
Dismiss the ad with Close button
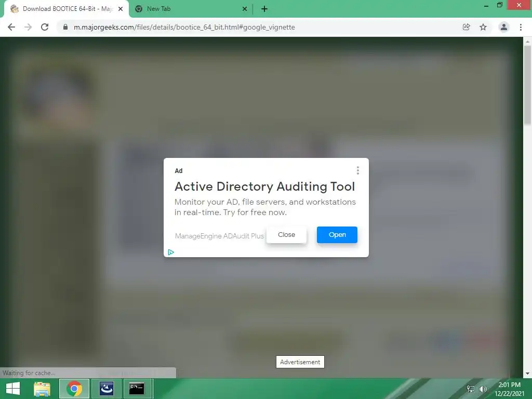[x=286, y=235]
